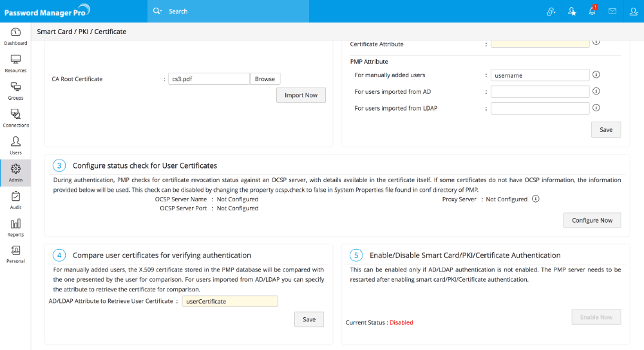The height and width of the screenshot is (350, 644).
Task: Open the Audit section
Action: pyautogui.click(x=15, y=200)
